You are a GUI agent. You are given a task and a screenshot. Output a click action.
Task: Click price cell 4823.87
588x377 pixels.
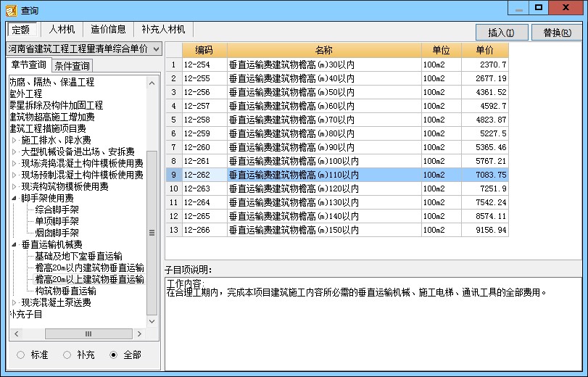tap(485, 120)
